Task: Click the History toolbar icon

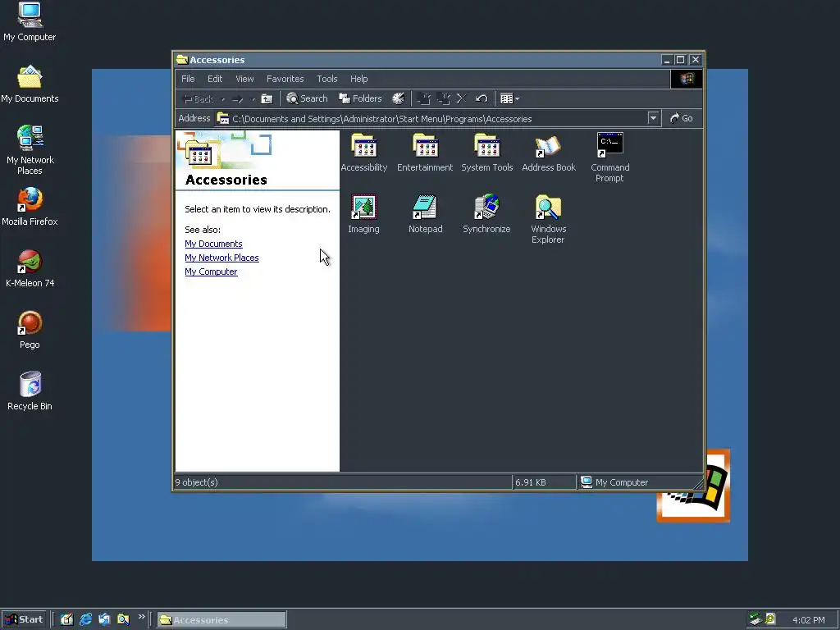Action: click(398, 98)
